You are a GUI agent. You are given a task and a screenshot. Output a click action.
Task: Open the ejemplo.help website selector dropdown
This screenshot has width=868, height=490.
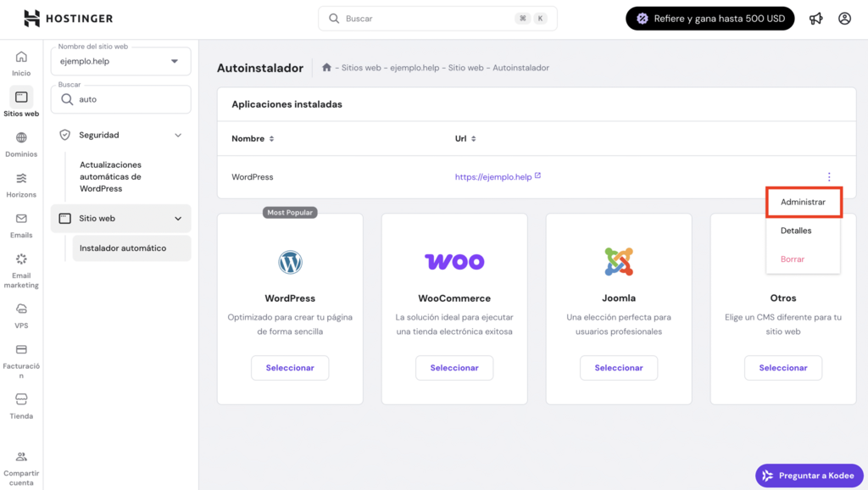click(120, 61)
